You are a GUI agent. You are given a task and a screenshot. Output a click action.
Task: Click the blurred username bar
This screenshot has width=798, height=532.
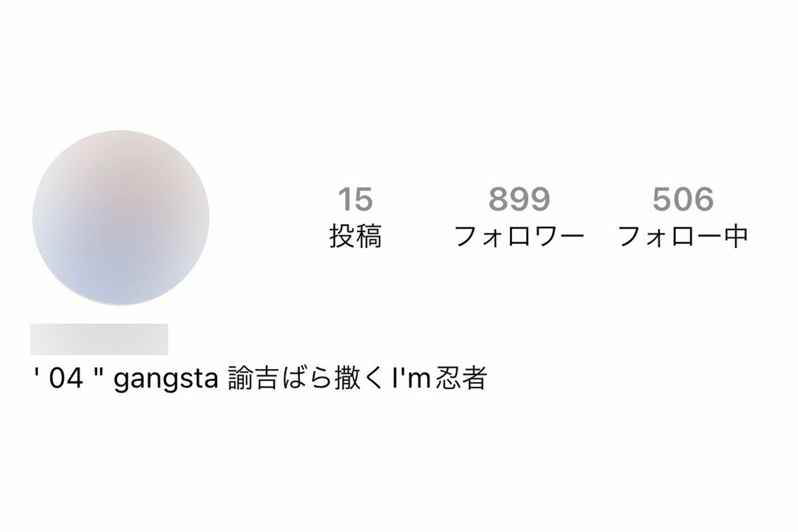tap(99, 339)
